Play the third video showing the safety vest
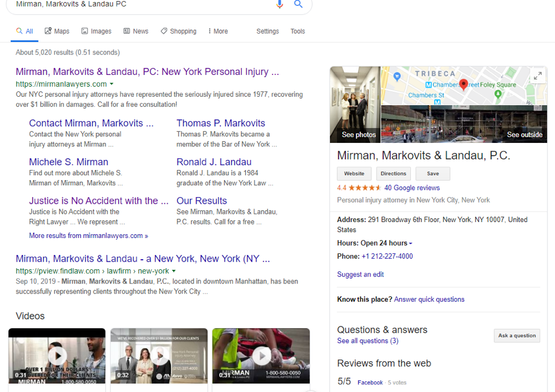 point(261,355)
